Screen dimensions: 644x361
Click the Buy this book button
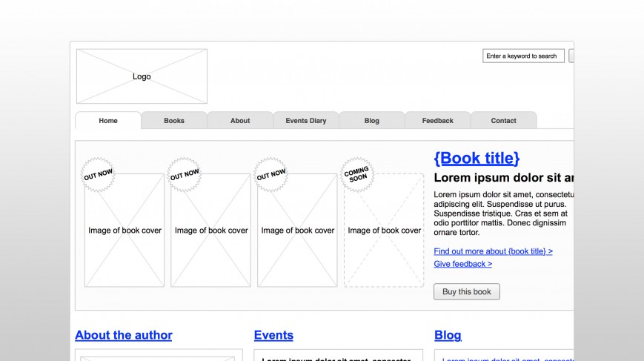(x=467, y=291)
